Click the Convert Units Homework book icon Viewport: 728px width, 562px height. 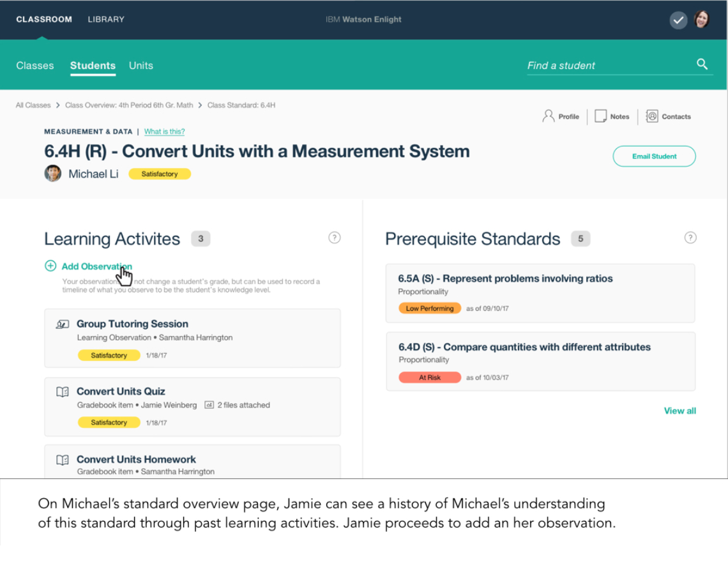62,460
